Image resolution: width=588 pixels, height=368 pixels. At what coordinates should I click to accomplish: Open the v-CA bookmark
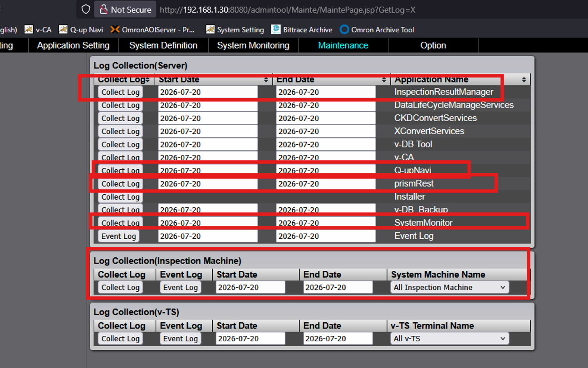[38, 29]
